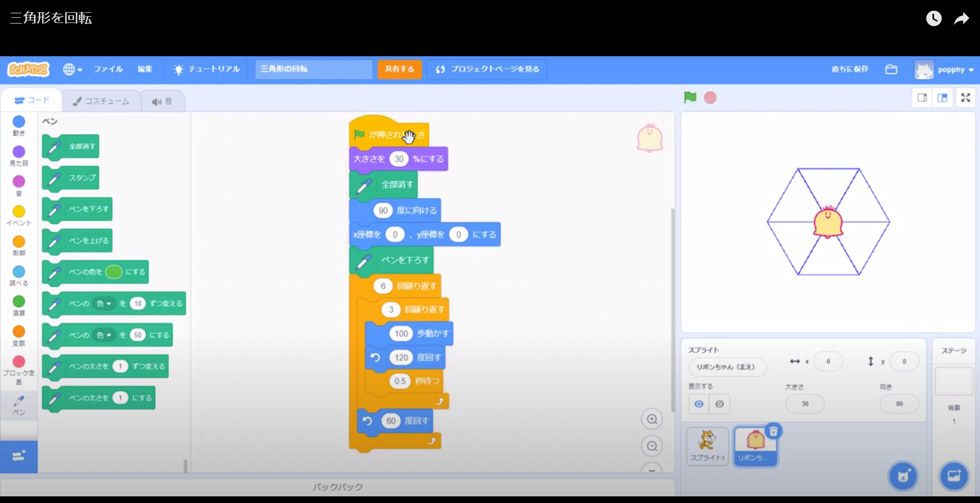Switch to the コスチューム tab

[101, 101]
